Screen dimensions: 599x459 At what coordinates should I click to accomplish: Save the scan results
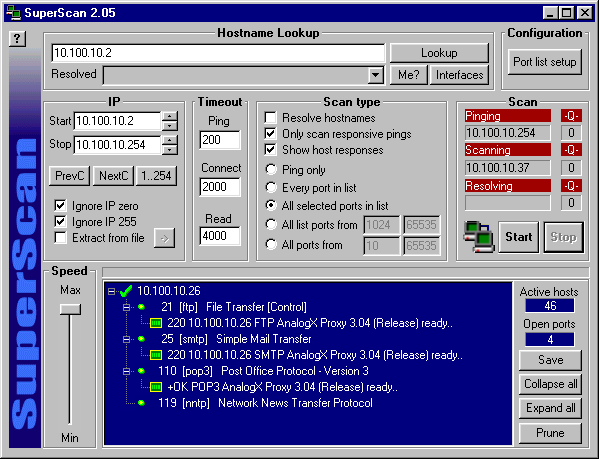point(550,360)
